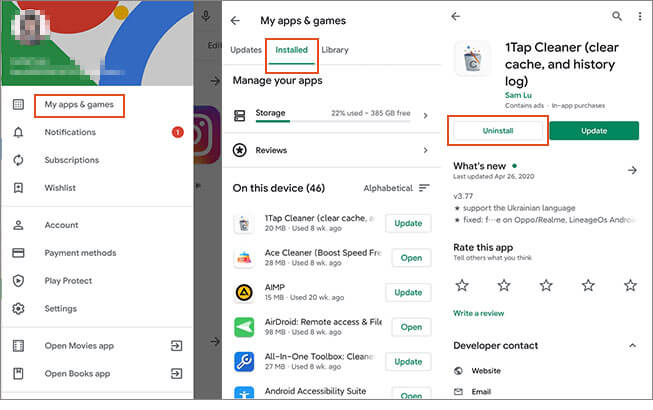The height and width of the screenshot is (410, 653).
Task: Collapse the Developer contact section
Action: pyautogui.click(x=631, y=345)
